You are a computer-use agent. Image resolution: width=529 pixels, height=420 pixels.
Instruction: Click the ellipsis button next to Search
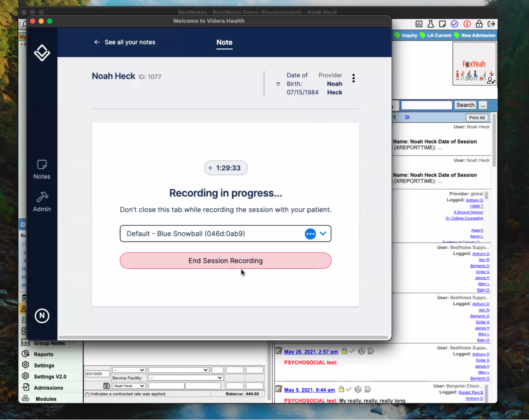point(483,105)
